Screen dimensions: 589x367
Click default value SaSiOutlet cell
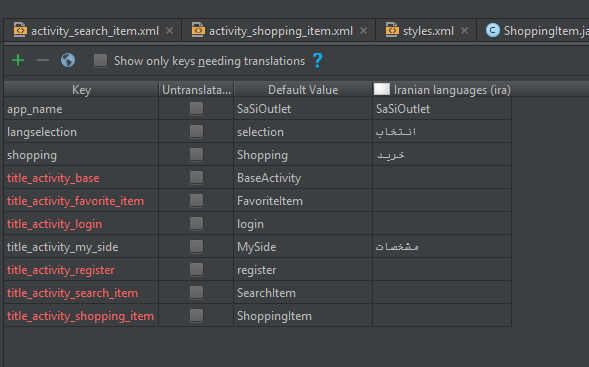pos(303,109)
